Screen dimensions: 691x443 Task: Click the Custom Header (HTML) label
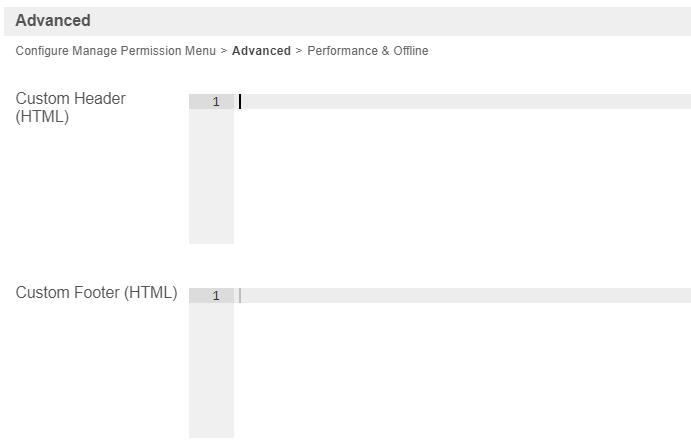[x=70, y=108]
